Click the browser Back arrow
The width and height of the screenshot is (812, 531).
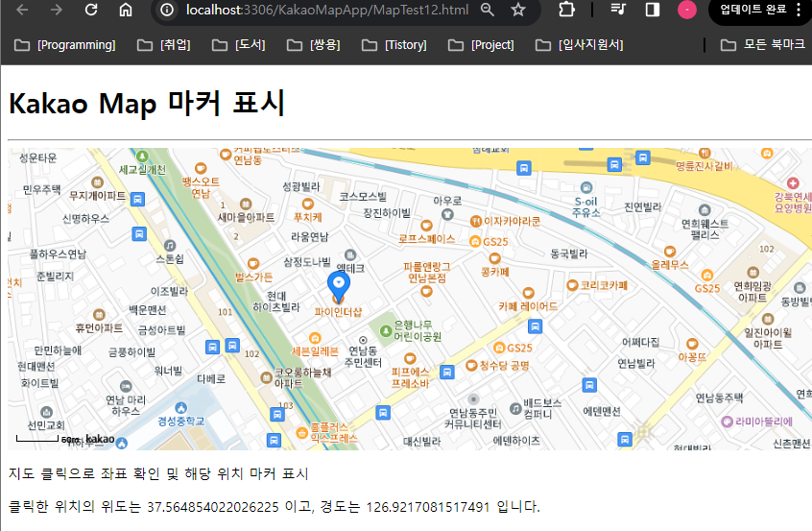click(x=22, y=10)
